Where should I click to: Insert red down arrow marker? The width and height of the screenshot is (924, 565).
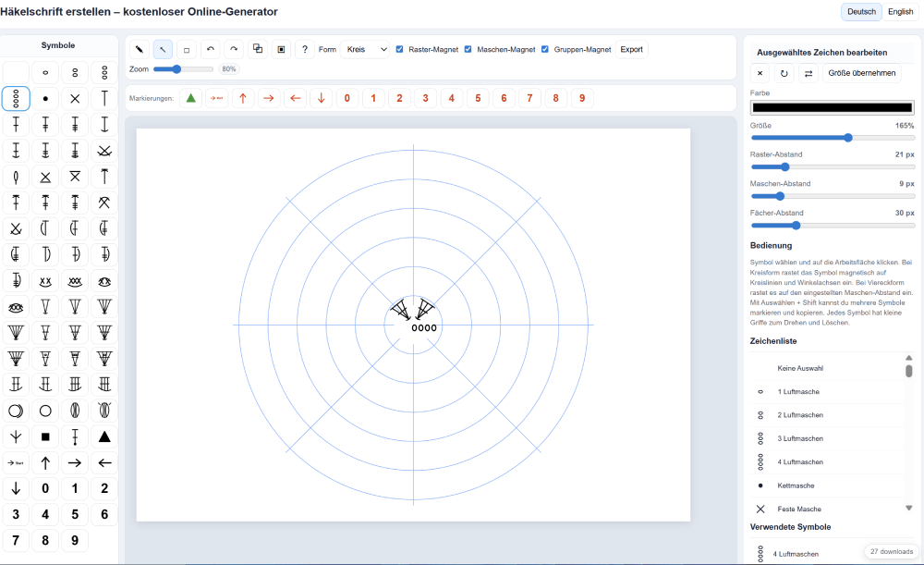(x=322, y=98)
